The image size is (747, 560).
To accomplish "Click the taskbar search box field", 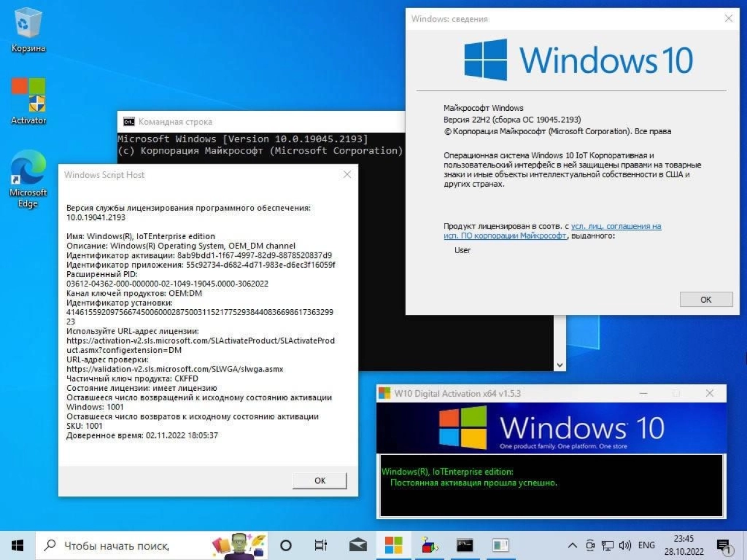I will (153, 545).
